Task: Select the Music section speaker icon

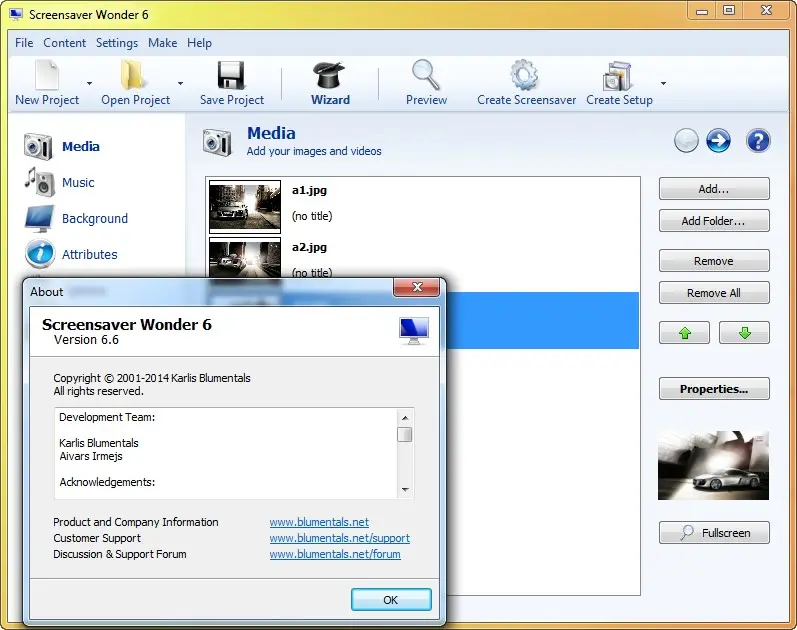Action: point(40,182)
